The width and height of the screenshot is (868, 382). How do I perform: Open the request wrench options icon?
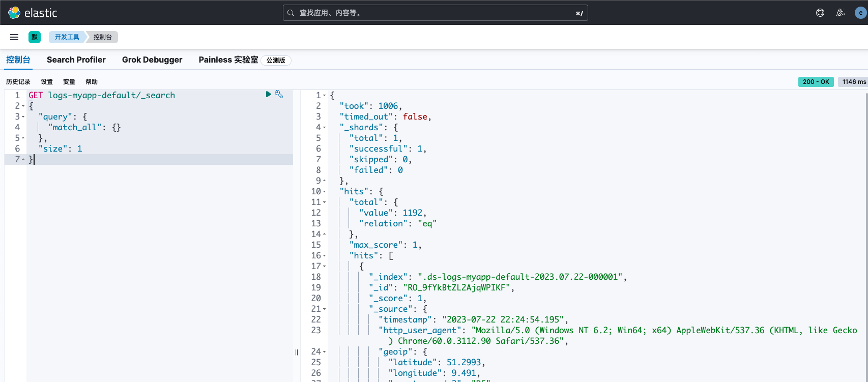(279, 94)
